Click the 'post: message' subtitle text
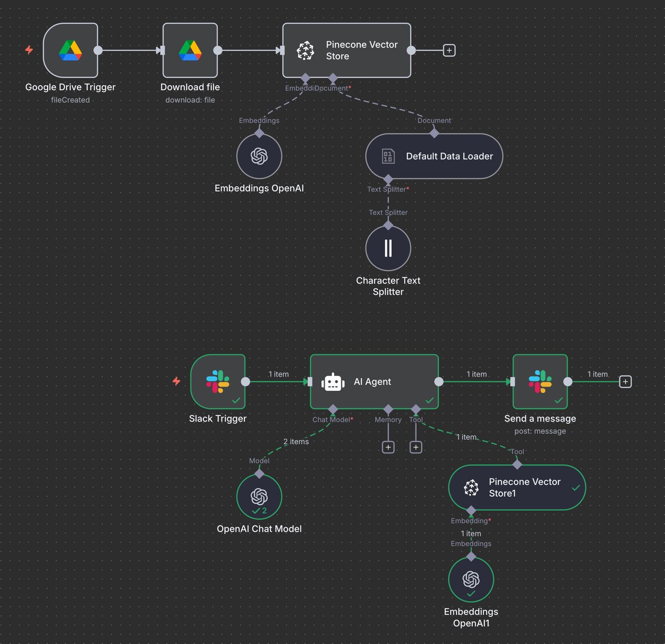This screenshot has width=665, height=644. (540, 431)
